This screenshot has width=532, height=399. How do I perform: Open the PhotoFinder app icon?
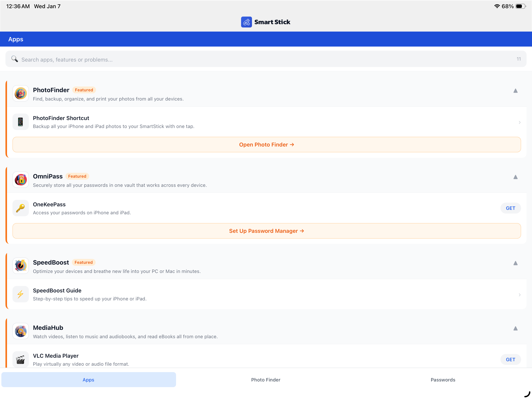[21, 93]
